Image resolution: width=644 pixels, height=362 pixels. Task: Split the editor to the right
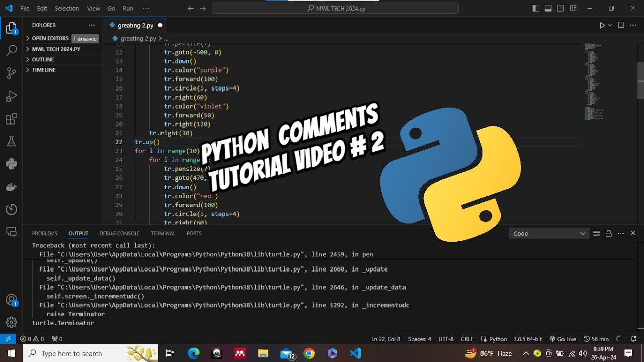(x=621, y=25)
